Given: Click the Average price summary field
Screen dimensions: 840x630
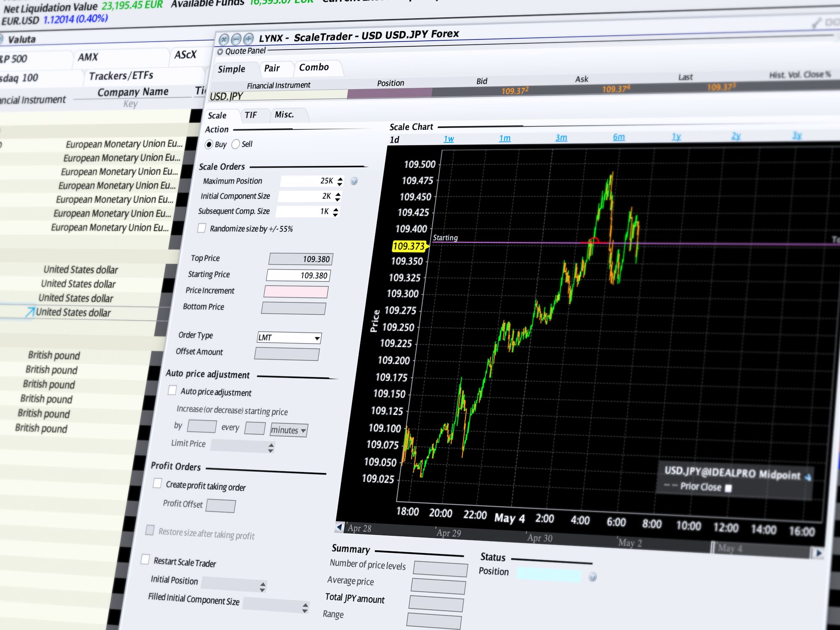Looking at the screenshot, I should (438, 586).
